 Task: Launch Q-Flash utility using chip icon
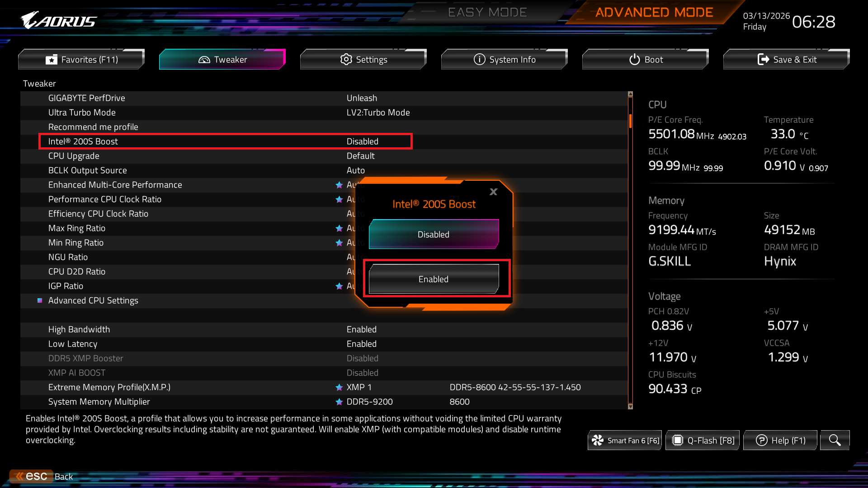677,440
